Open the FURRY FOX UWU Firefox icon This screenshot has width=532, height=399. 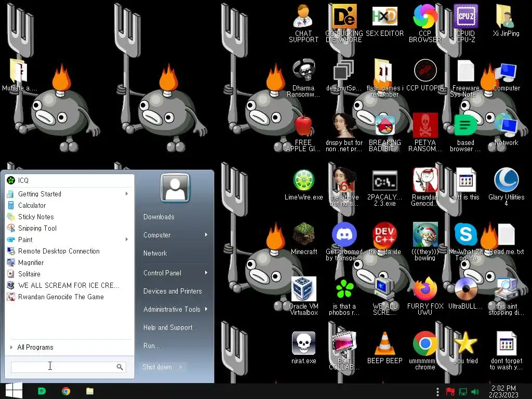(x=425, y=296)
